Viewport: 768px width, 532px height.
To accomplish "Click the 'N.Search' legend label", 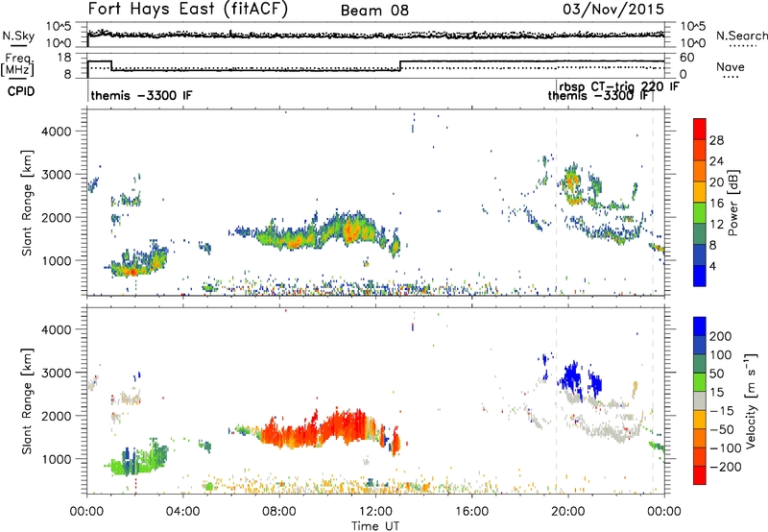I will click(742, 36).
